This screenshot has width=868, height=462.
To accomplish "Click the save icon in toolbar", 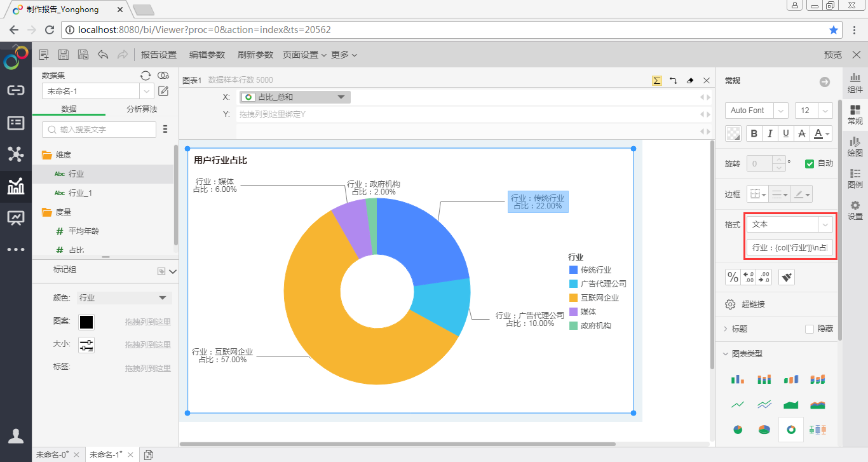I will pyautogui.click(x=64, y=55).
